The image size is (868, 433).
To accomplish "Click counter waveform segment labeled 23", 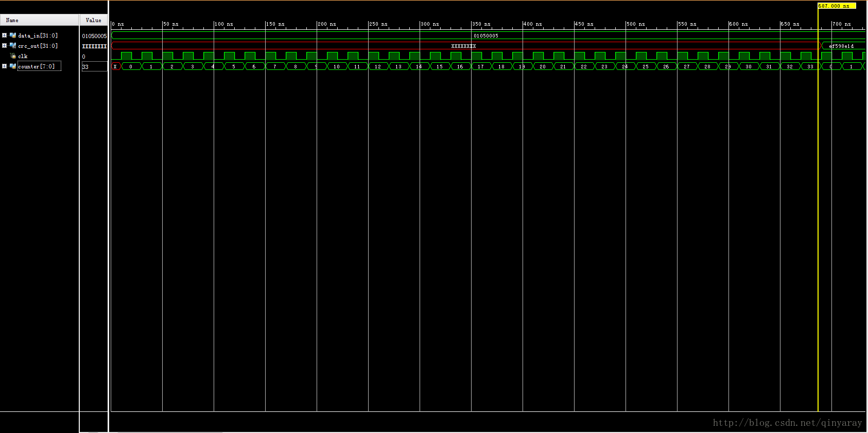I will (604, 66).
